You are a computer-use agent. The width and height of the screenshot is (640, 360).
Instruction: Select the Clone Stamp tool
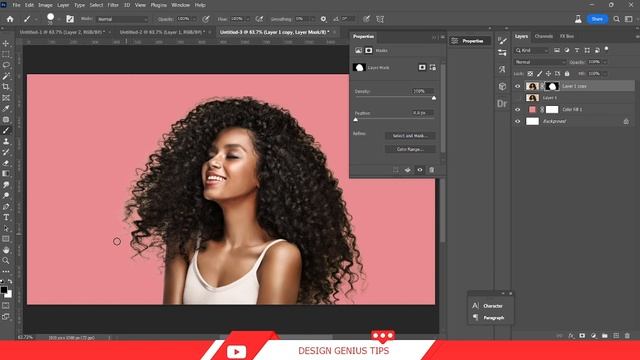[x=6, y=141]
